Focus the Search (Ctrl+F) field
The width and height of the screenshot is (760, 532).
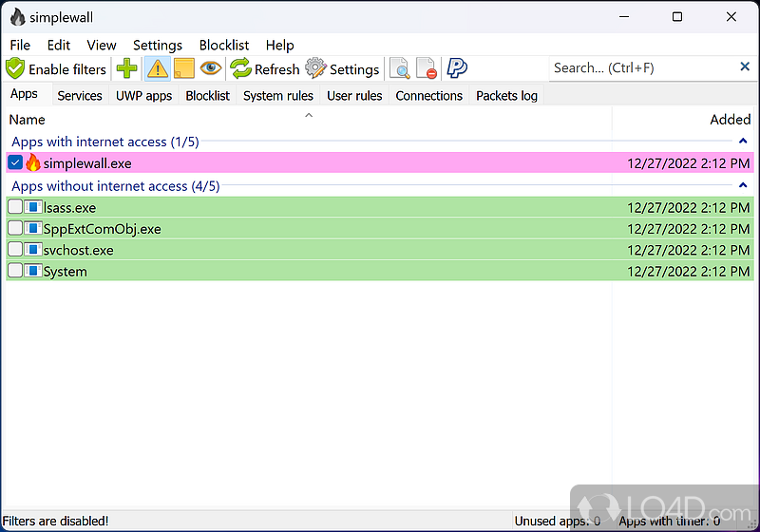pos(643,67)
